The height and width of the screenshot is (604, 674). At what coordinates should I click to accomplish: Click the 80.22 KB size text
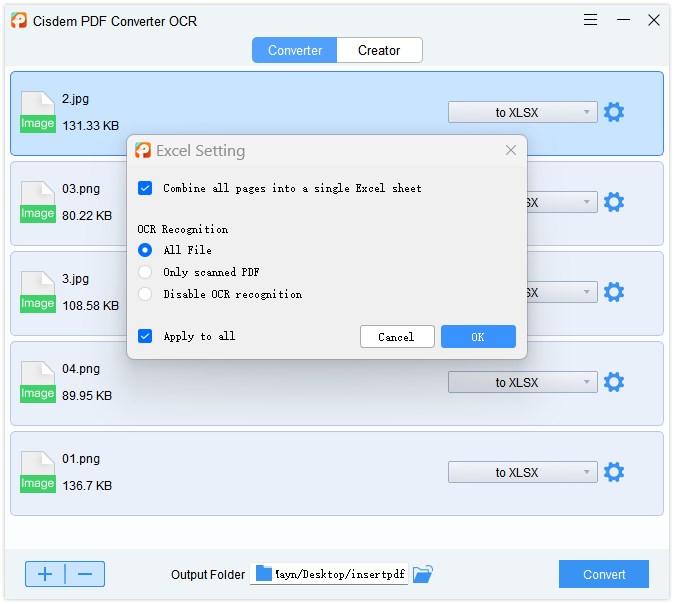tap(87, 215)
